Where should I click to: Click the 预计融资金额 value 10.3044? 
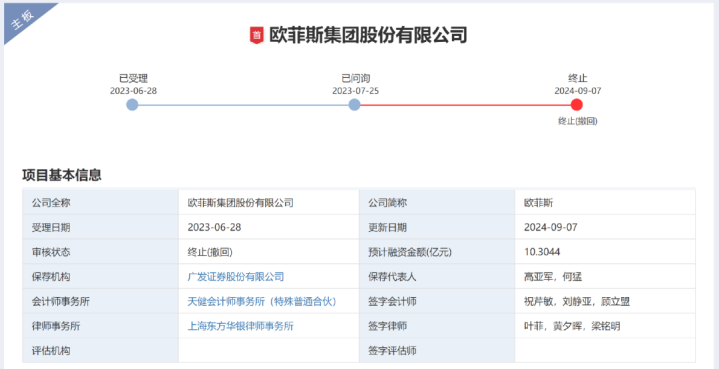[x=542, y=252]
